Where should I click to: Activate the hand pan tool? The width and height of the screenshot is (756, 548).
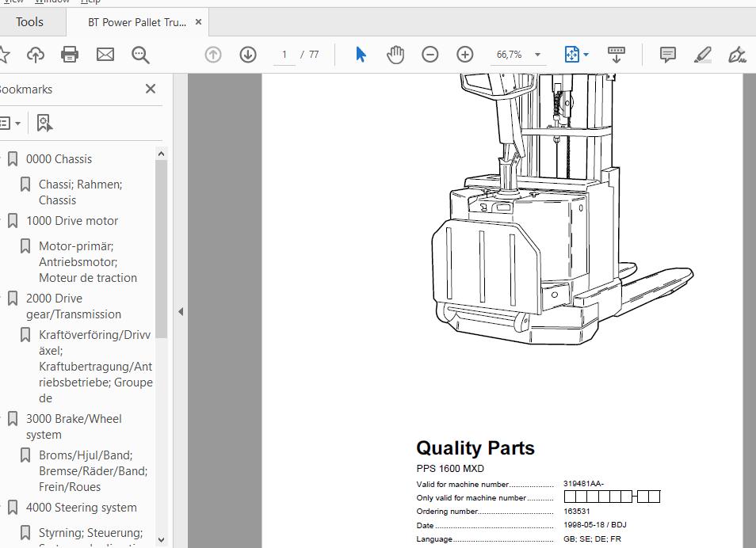coord(395,55)
